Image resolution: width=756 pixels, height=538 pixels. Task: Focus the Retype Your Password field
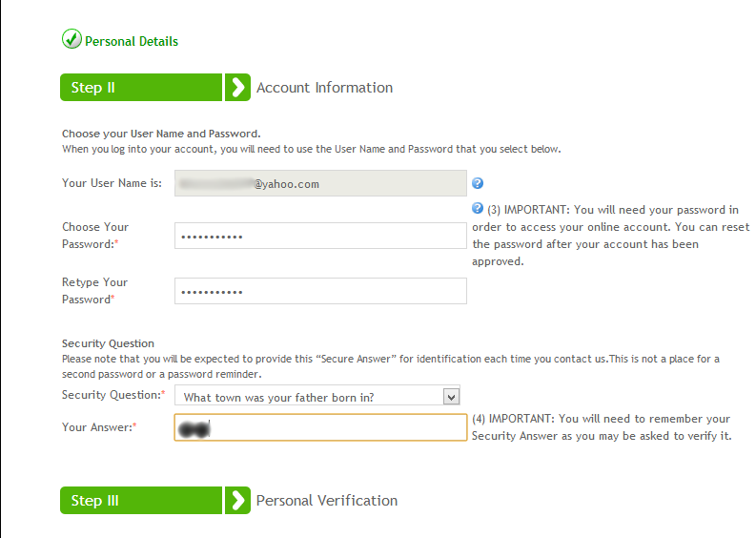coord(320,291)
